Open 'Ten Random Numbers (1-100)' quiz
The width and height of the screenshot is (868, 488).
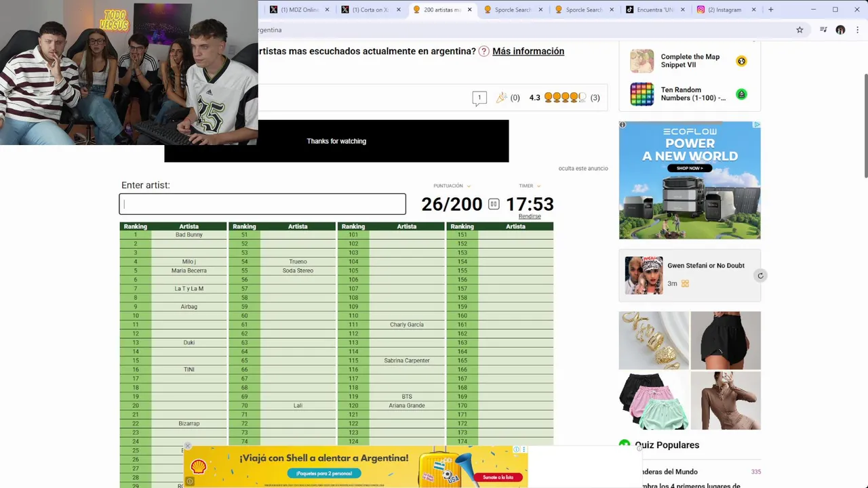693,94
